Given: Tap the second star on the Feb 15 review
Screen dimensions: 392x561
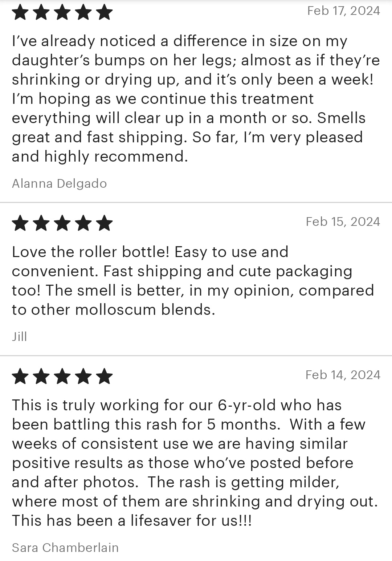Looking at the screenshot, I should point(41,223).
